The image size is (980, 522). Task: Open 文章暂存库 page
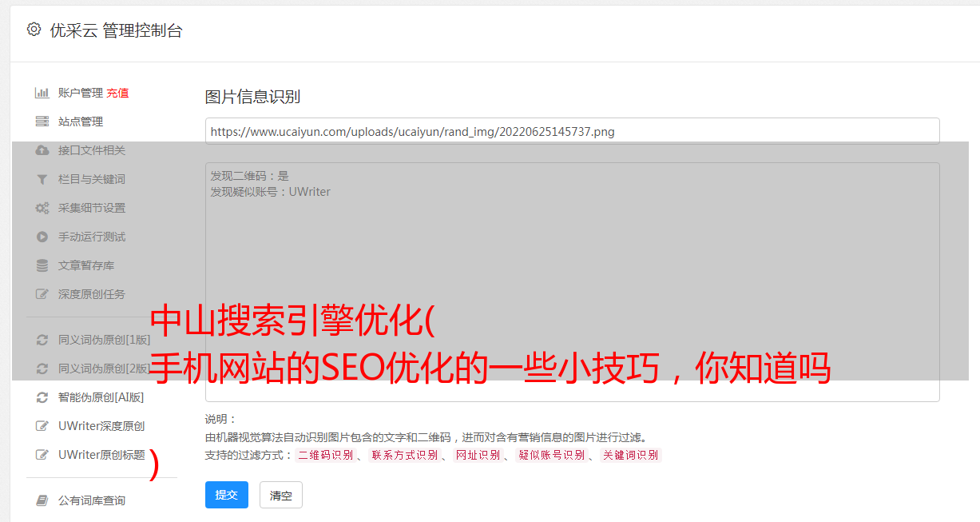86,265
